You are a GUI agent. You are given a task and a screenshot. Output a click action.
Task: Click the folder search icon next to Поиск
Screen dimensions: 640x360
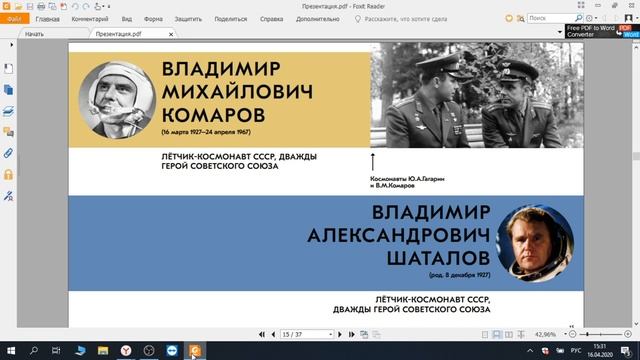(520, 18)
